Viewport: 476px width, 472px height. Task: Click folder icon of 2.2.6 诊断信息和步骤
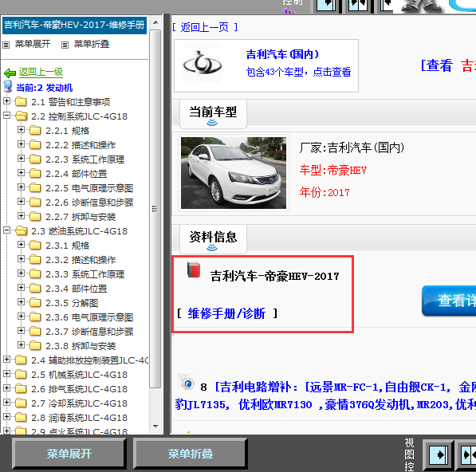point(35,203)
